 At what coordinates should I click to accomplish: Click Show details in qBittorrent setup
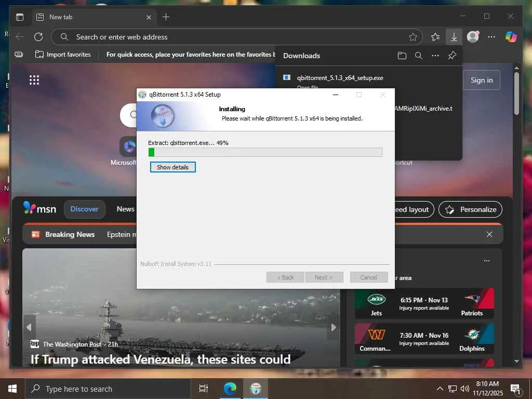(172, 167)
